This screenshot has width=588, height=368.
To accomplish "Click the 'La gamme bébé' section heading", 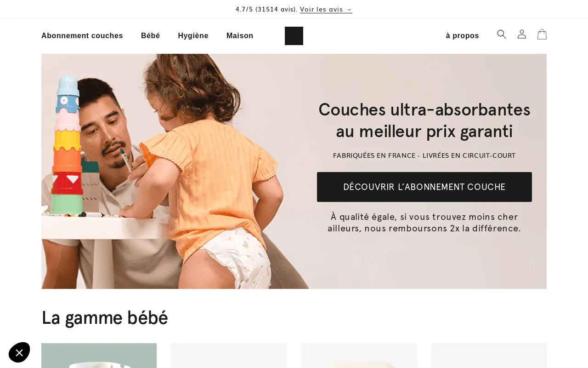I will point(105,318).
